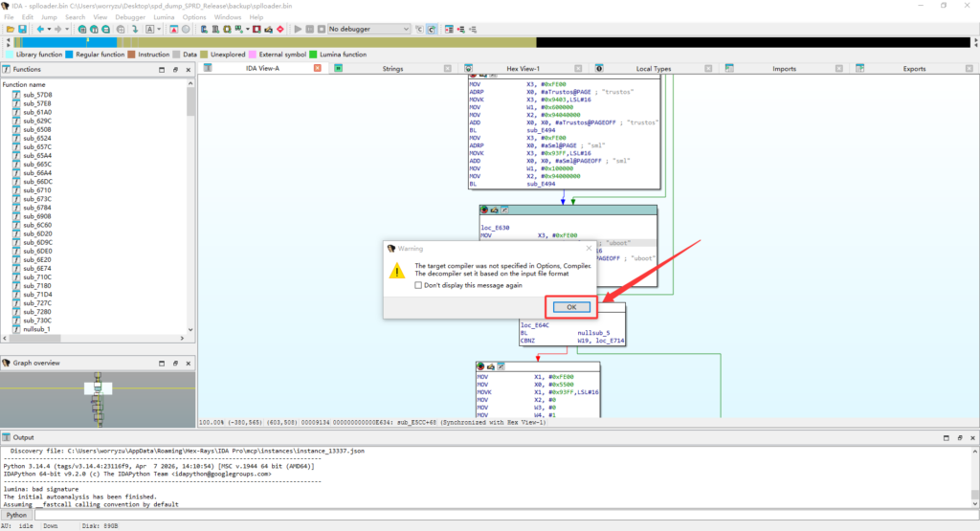Screen dimensions: 980x531
Task: Click the External symbol pink legend swatch
Action: tap(253, 55)
